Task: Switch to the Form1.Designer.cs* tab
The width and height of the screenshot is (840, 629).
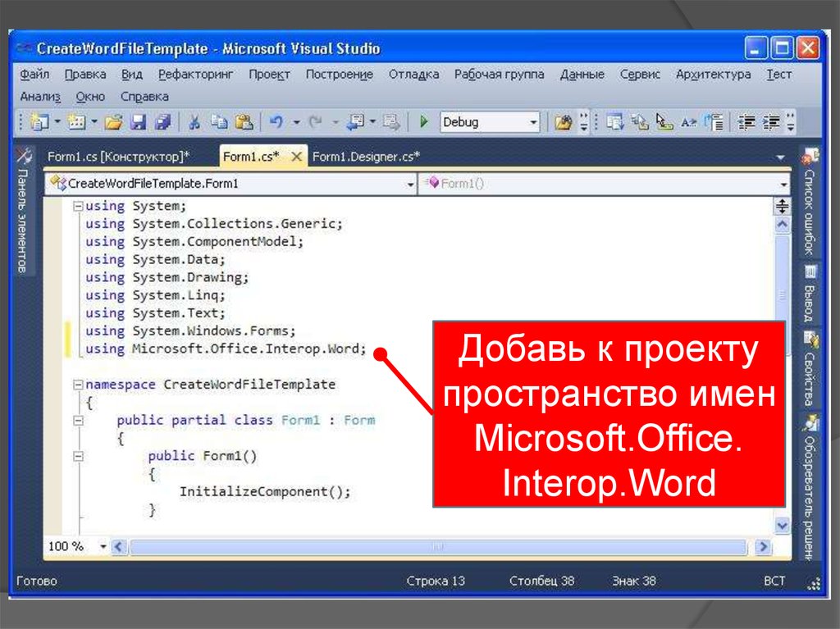Action: (x=366, y=156)
